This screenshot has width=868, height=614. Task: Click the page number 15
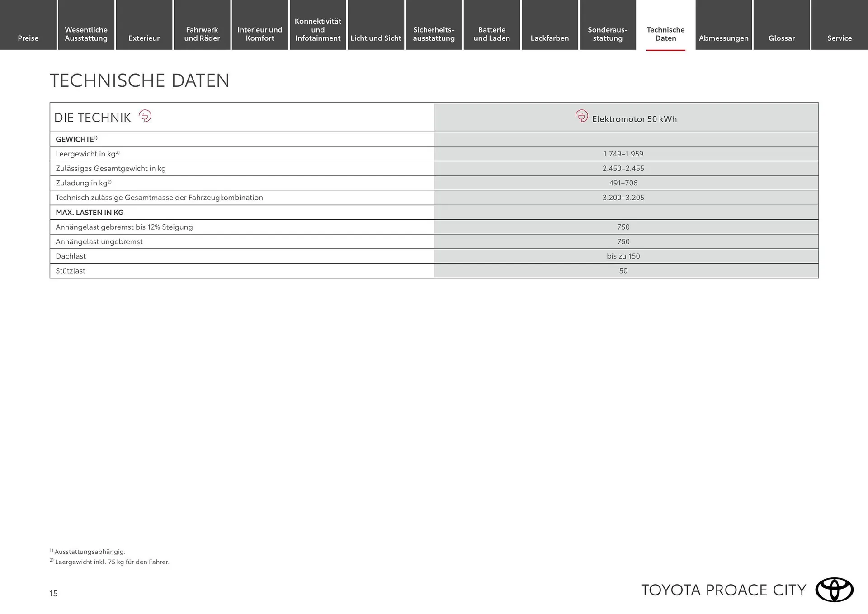53,594
